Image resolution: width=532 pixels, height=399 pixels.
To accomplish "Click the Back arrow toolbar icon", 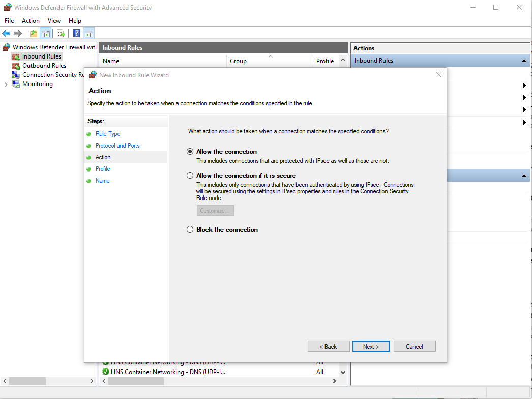I will click(6, 34).
